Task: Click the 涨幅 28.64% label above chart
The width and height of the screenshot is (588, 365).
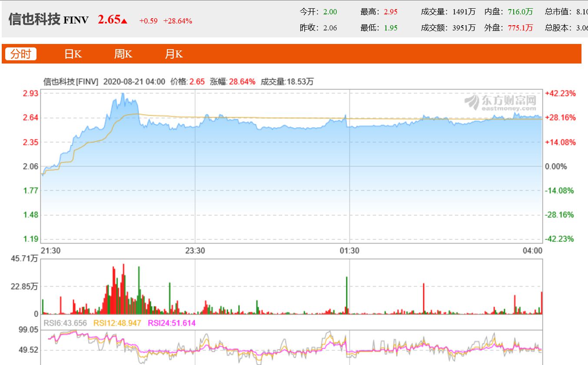Action: coord(233,81)
